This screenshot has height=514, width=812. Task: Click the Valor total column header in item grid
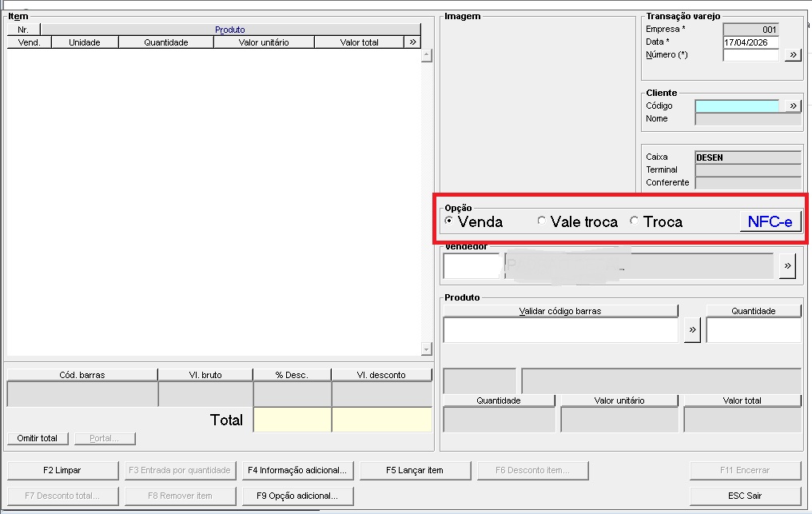tap(359, 42)
